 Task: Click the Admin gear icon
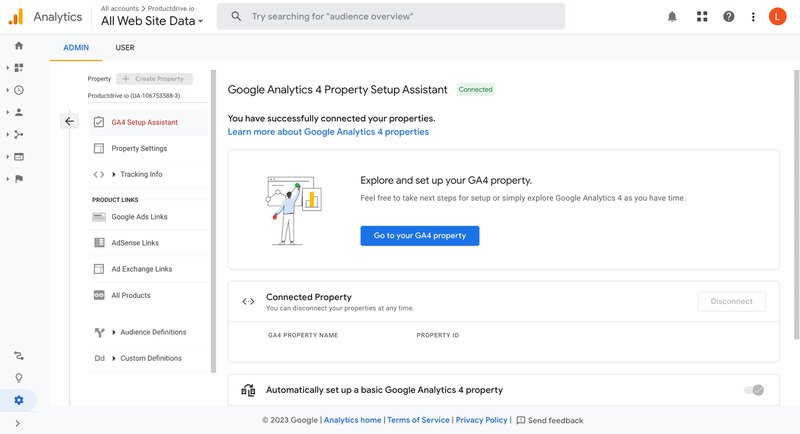[x=18, y=400]
